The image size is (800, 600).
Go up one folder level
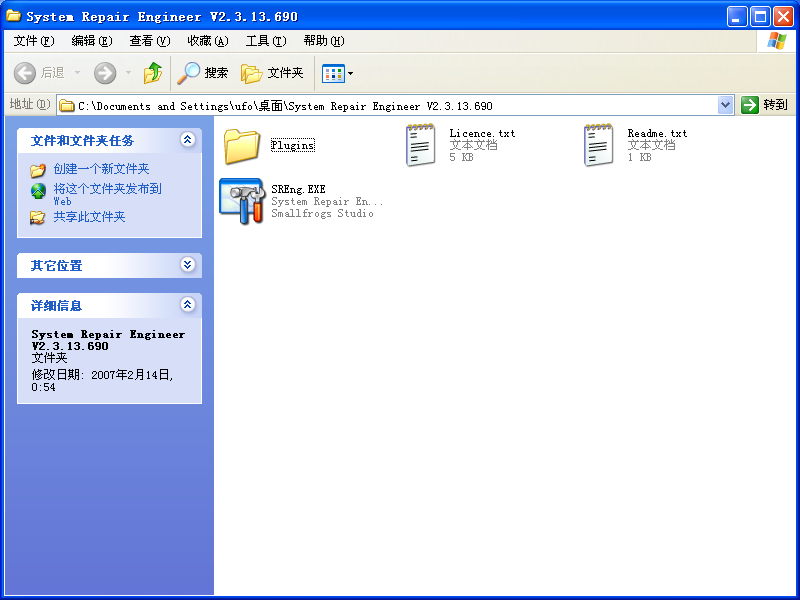(x=153, y=73)
